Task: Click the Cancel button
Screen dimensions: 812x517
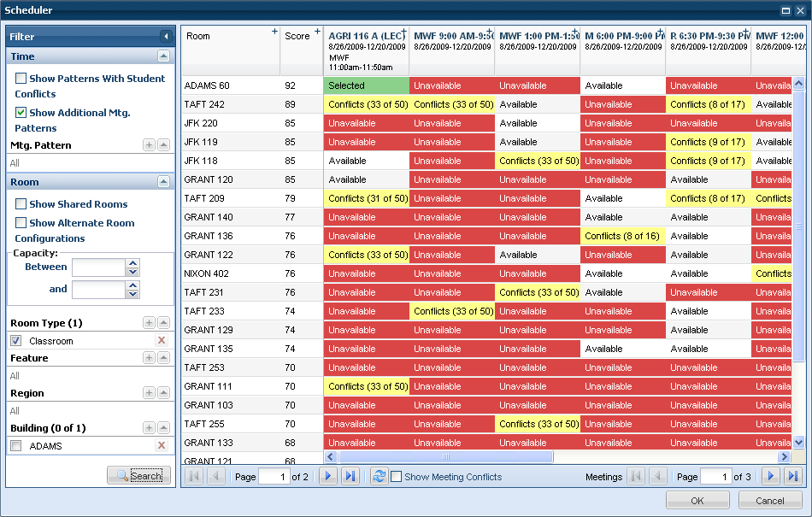Action: click(769, 501)
